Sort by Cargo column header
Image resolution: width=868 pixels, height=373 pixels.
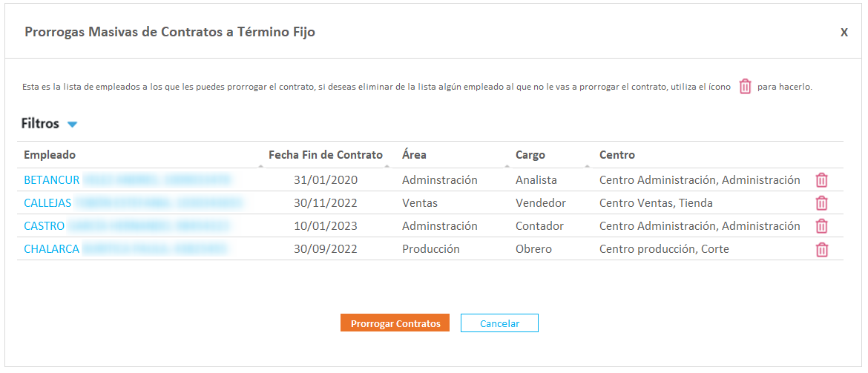pyautogui.click(x=530, y=155)
